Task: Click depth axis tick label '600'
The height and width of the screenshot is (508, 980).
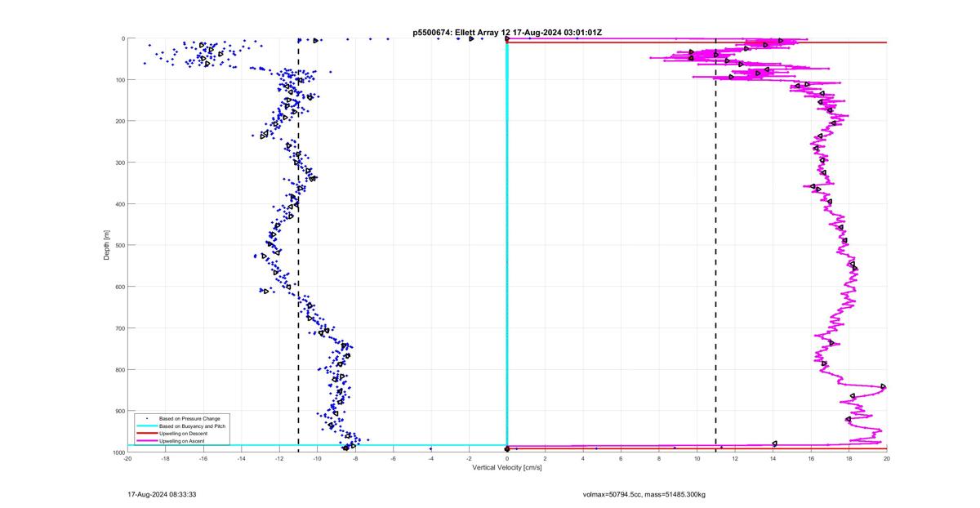Action: click(x=119, y=287)
